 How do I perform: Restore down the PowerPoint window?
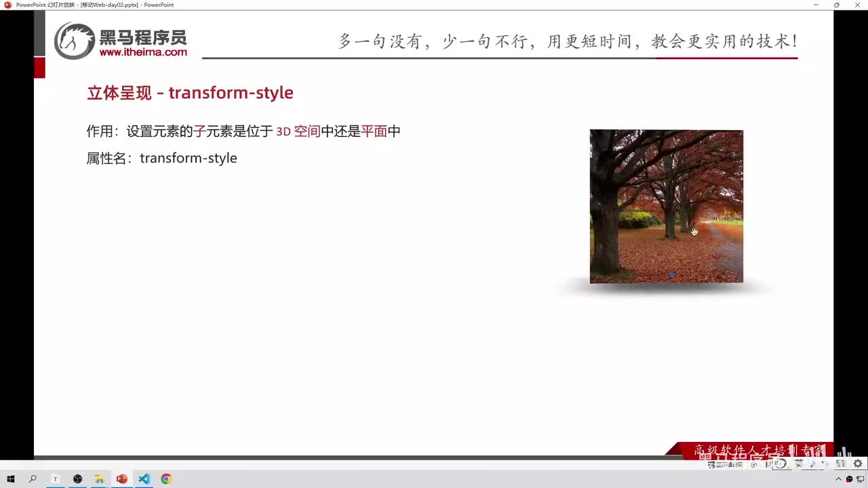[837, 5]
